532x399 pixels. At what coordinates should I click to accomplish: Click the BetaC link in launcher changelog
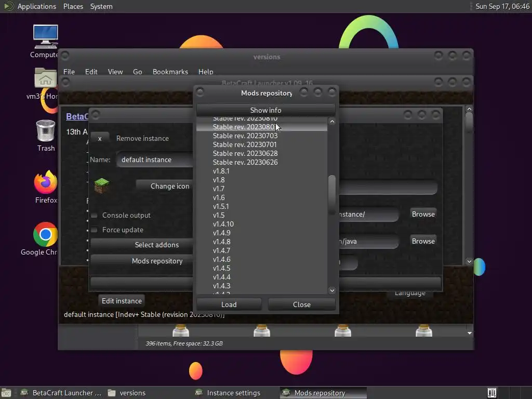coord(77,116)
